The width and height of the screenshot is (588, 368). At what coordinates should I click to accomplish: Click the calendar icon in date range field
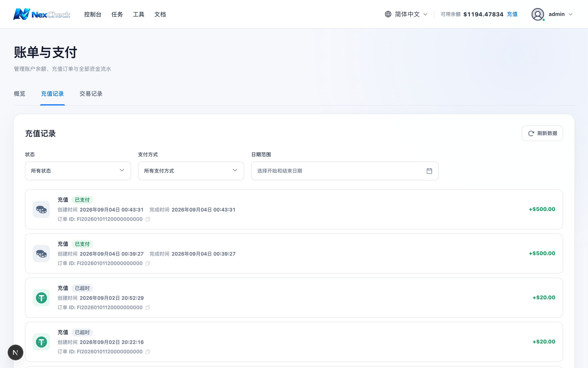tap(429, 171)
